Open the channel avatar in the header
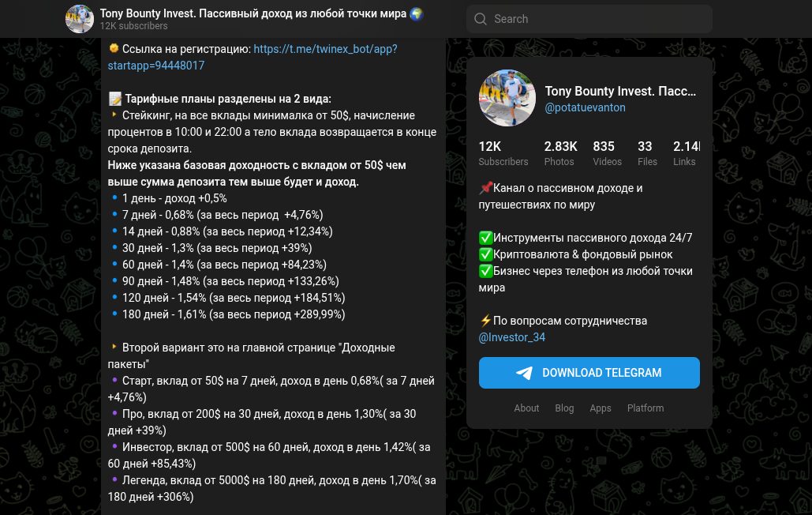Image resolution: width=812 pixels, height=515 pixels. [x=80, y=19]
